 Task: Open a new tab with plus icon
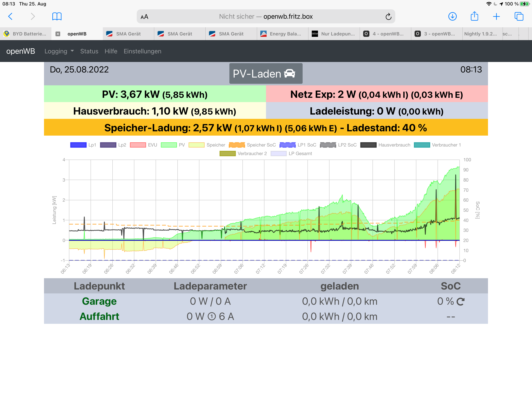coord(496,16)
